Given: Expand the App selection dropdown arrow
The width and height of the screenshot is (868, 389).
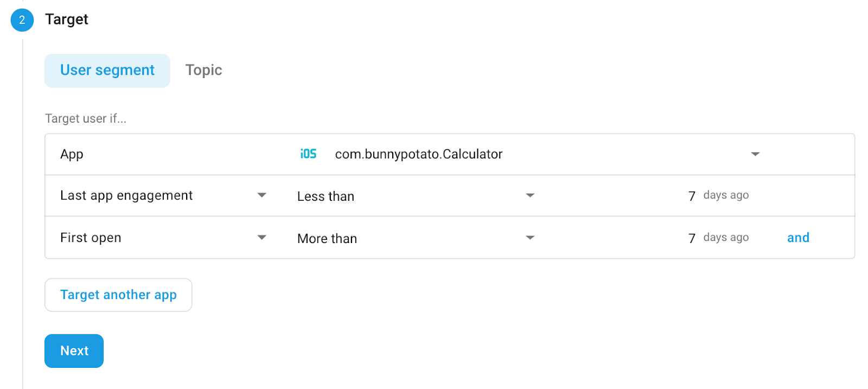Looking at the screenshot, I should 755,154.
